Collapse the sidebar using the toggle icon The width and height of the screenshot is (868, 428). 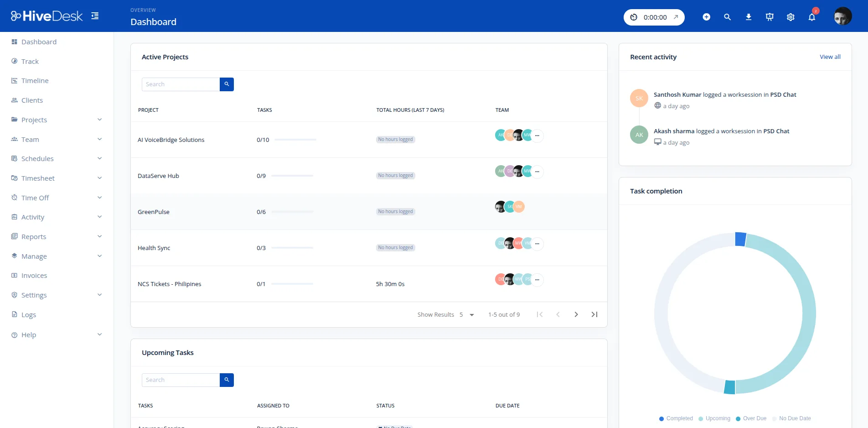click(95, 15)
